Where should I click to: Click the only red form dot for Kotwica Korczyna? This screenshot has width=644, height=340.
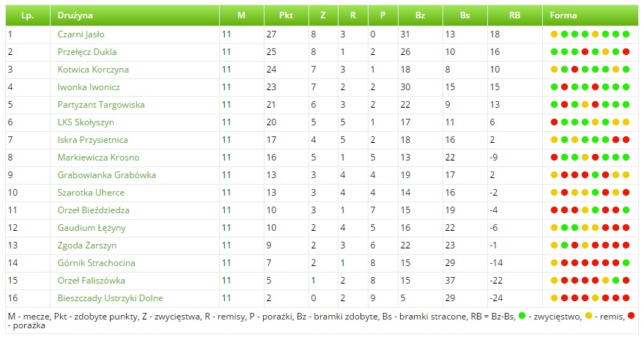pos(575,70)
